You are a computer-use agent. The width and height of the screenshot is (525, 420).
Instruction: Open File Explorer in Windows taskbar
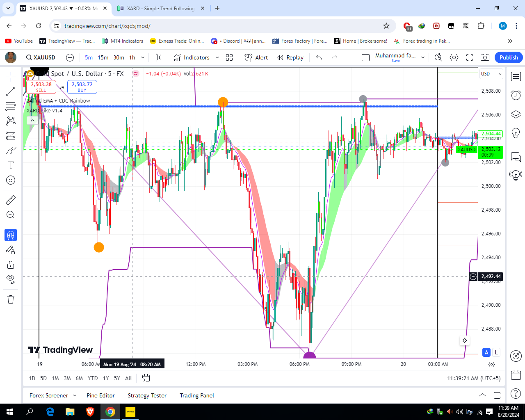click(70, 412)
